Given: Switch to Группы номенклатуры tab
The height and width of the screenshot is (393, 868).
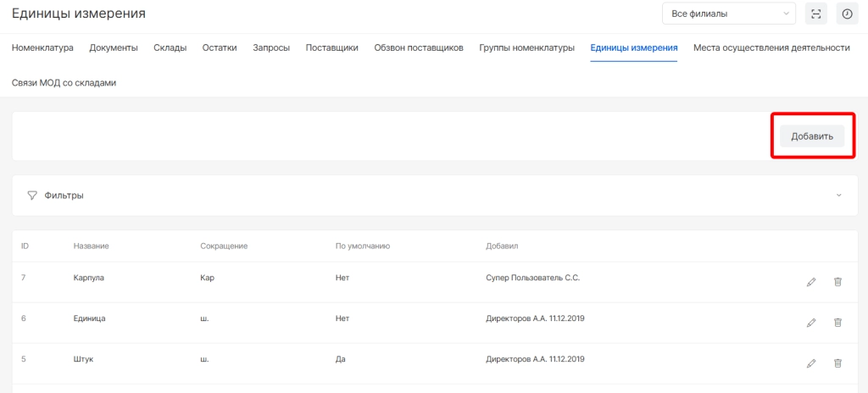Looking at the screenshot, I should coord(526,47).
